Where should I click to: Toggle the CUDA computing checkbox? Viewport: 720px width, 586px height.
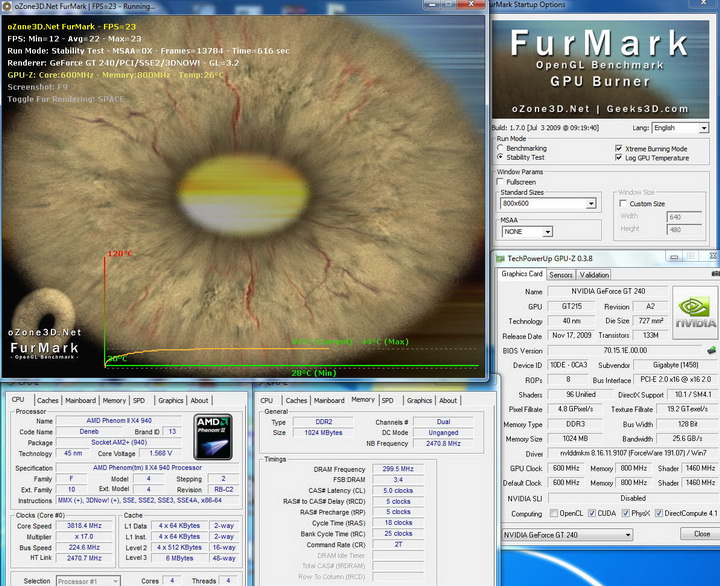(x=592, y=513)
